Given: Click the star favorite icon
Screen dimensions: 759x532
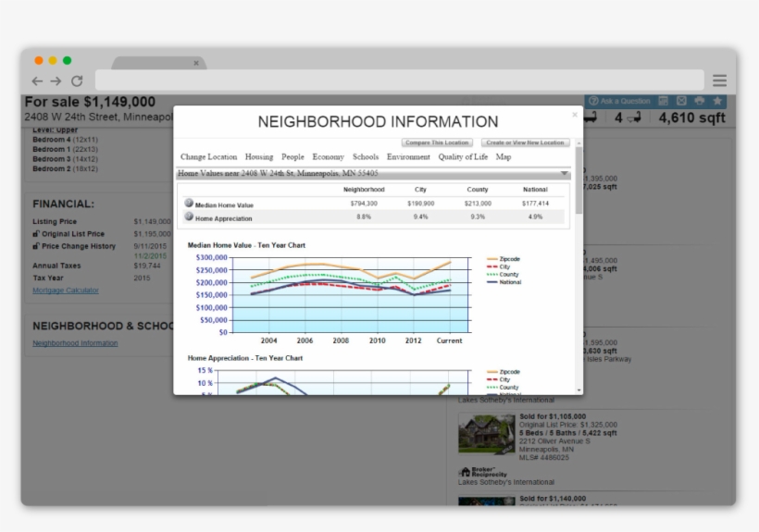Looking at the screenshot, I should 717,101.
